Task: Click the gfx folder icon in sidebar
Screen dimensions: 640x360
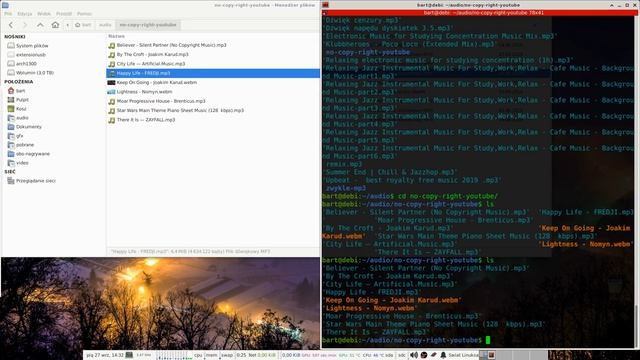Action: [11, 136]
